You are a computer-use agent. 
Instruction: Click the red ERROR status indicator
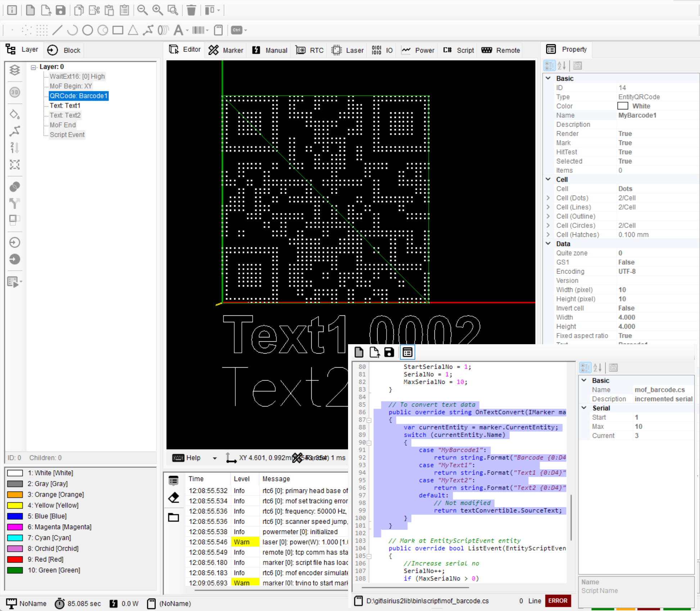558,601
